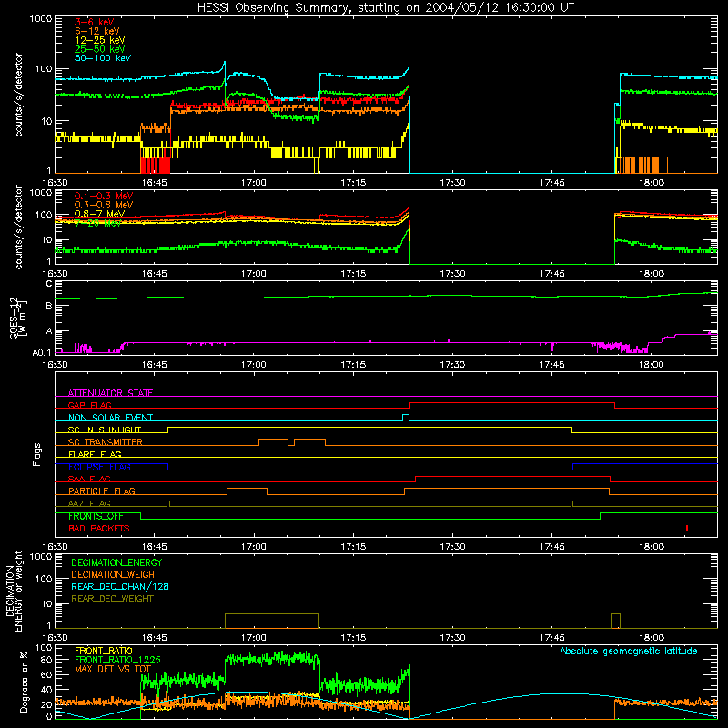
Task: Pick the 0.8-7 MeV legend label
Action: (100, 214)
